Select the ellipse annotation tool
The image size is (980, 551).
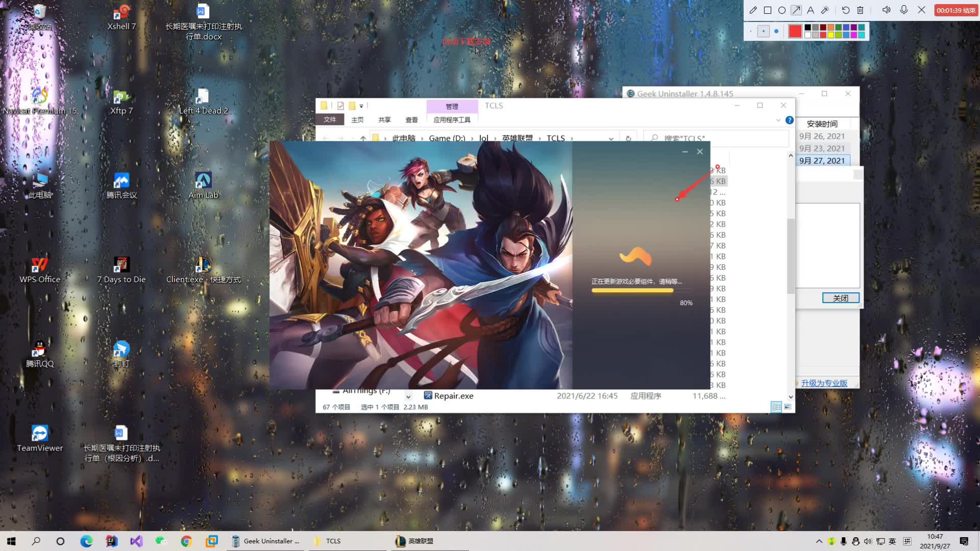pyautogui.click(x=781, y=10)
